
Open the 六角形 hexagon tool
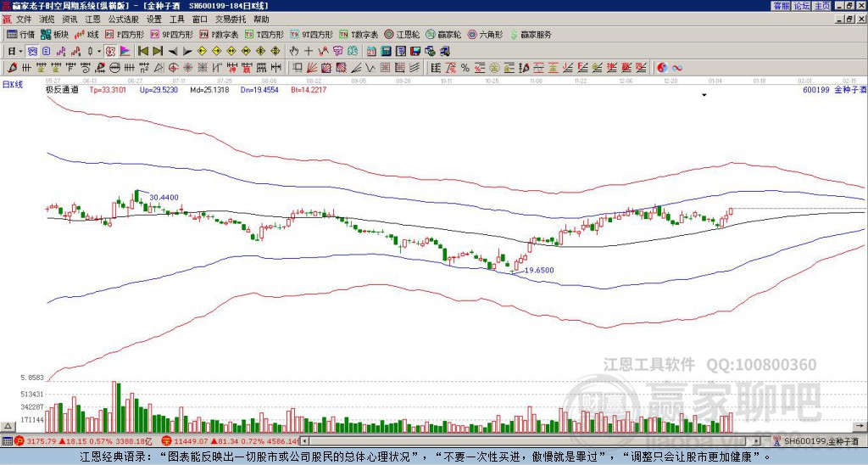click(x=485, y=34)
